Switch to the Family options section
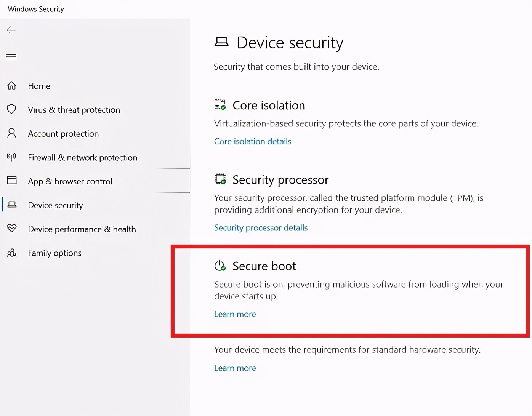Image resolution: width=532 pixels, height=416 pixels. pyautogui.click(x=54, y=253)
